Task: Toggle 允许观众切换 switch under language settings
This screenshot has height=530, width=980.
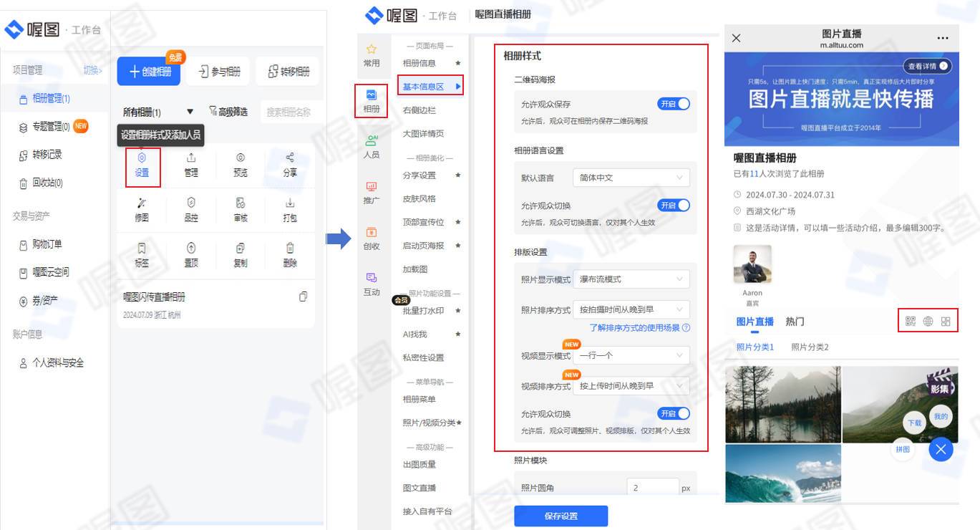Action: [674, 206]
